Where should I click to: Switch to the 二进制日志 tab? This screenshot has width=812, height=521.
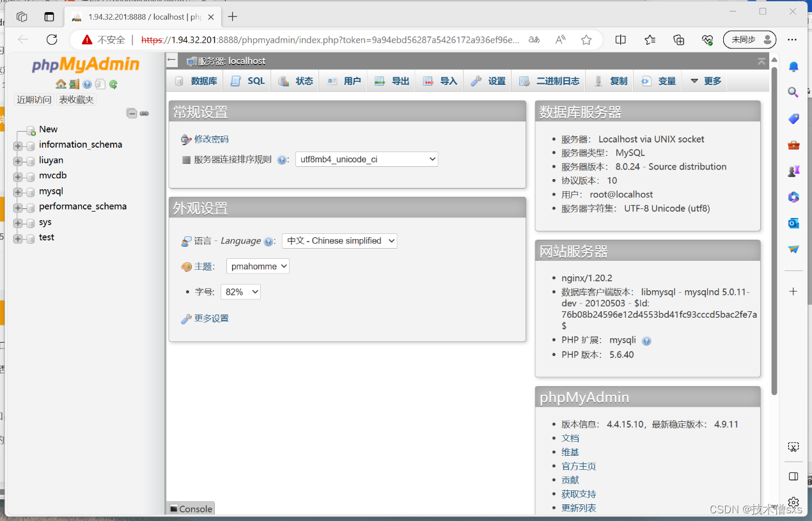(x=549, y=81)
